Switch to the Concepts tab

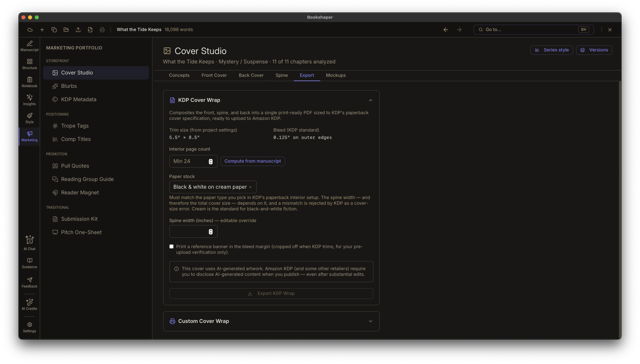pyautogui.click(x=179, y=75)
